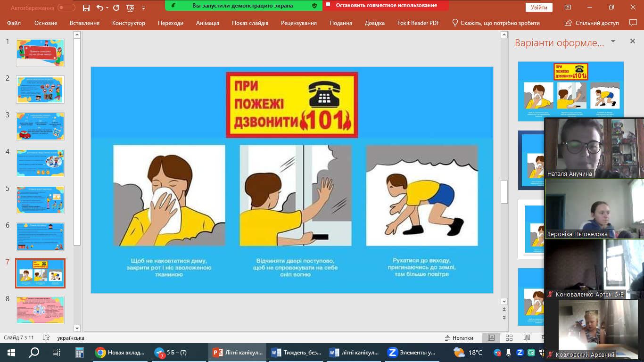Select slide 6 thumbnail
This screenshot has height=362, width=644.
pos(41,237)
